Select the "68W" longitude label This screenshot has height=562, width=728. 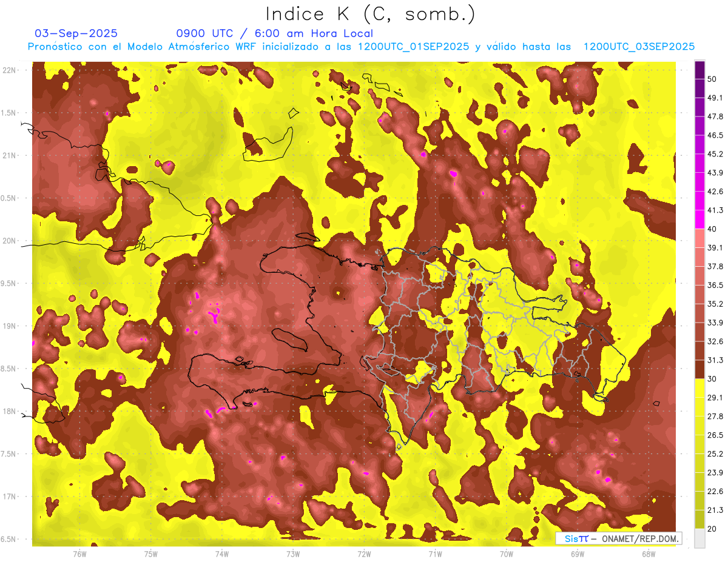[649, 554]
